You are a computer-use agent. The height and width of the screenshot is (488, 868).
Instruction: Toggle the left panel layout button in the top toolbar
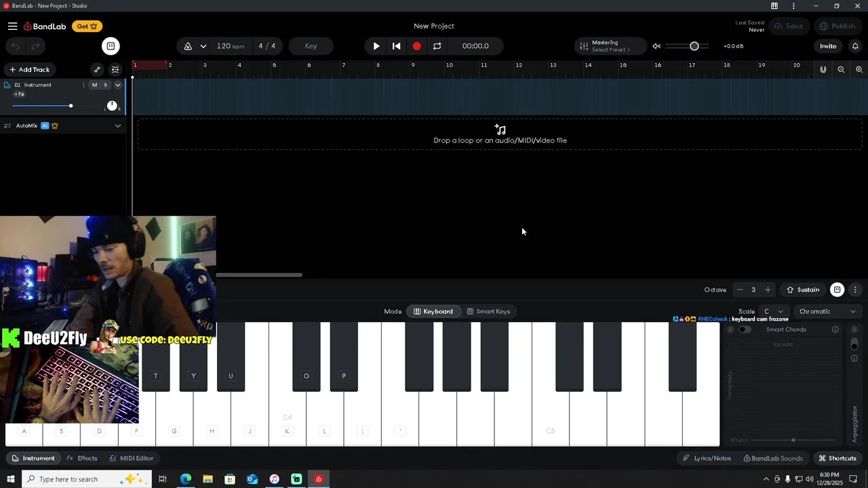[111, 46]
